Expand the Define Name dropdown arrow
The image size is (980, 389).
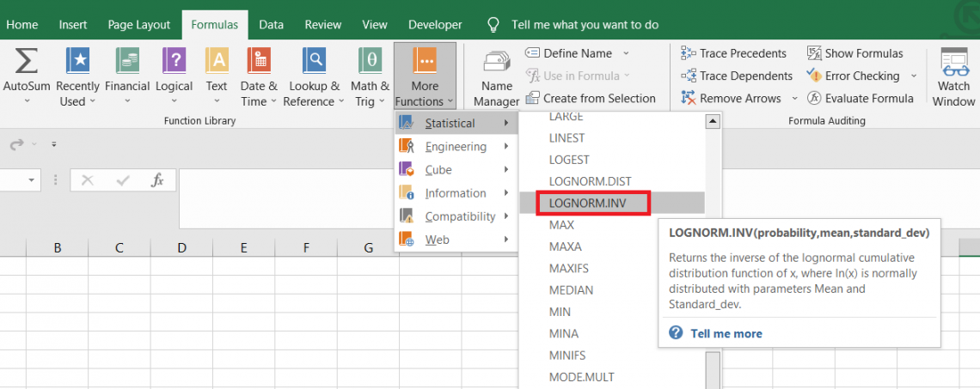coord(626,53)
